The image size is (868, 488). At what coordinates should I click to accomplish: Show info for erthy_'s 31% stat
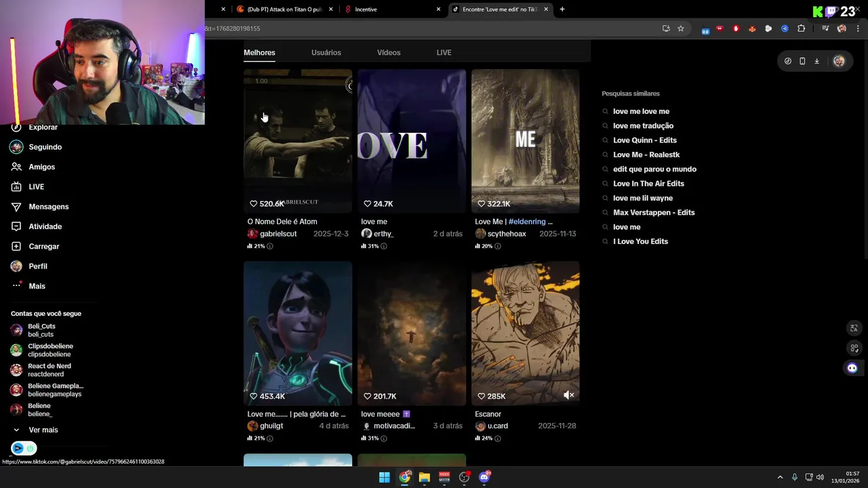pos(384,246)
